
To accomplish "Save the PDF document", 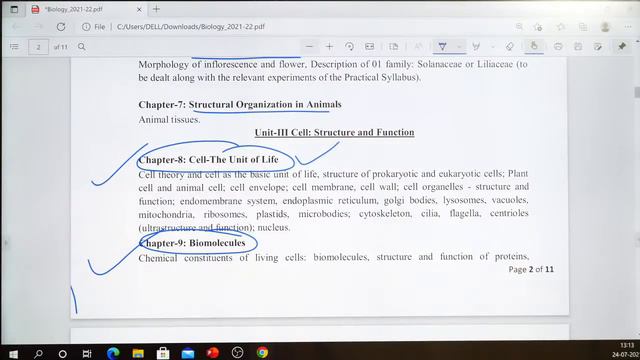I will click(x=578, y=47).
